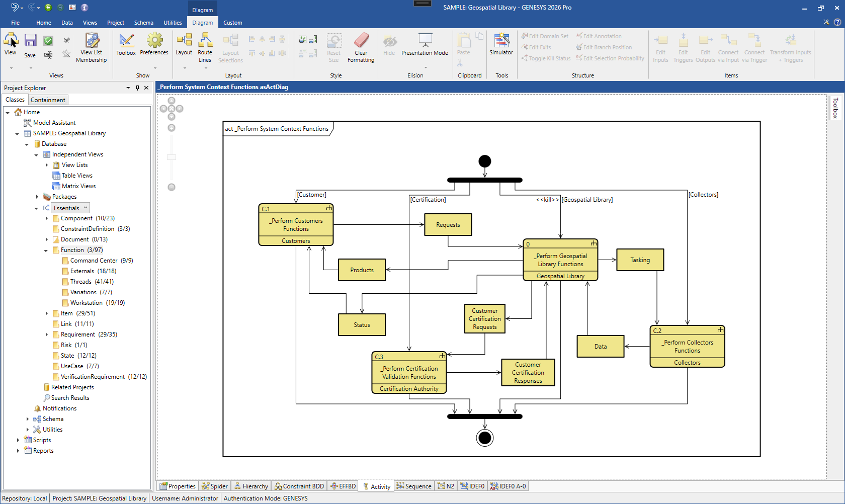Expand the Requirement tree node
Viewport: 845px width, 504px height.
[46, 334]
